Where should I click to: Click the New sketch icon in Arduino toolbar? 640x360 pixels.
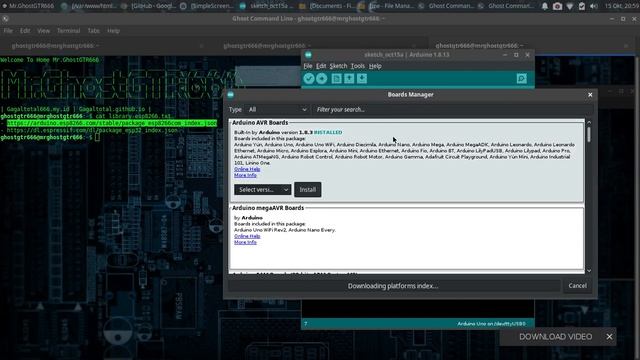coord(336,78)
